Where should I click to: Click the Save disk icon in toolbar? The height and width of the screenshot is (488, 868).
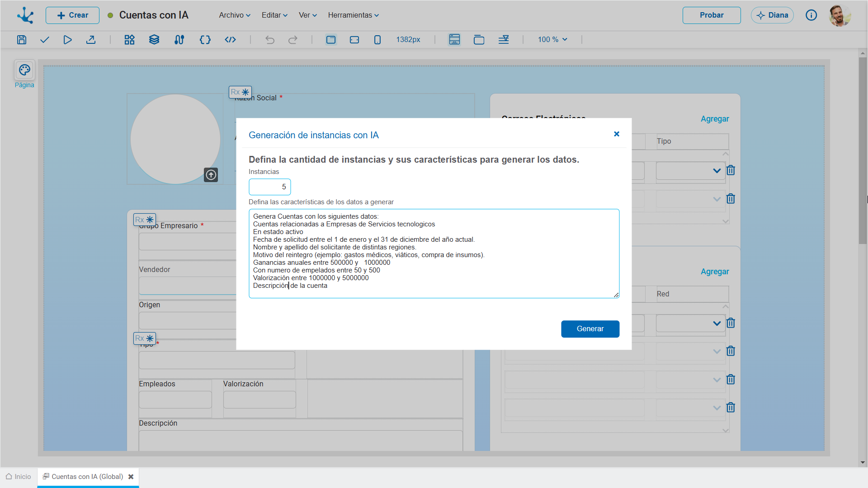coord(22,40)
